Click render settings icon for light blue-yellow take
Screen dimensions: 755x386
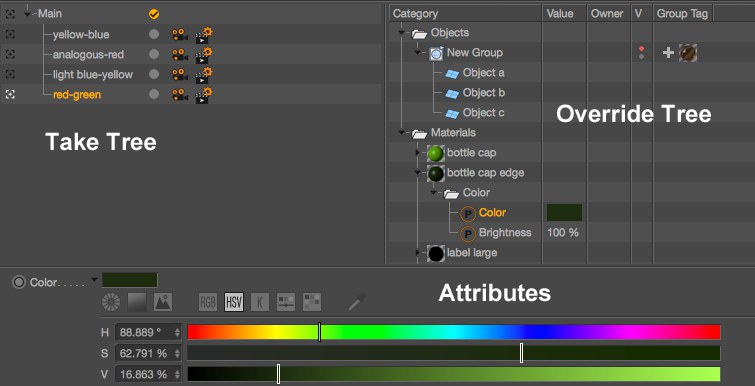click(x=203, y=75)
